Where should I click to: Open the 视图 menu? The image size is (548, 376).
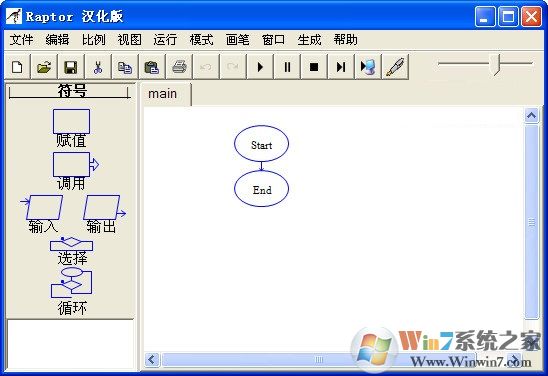tap(130, 39)
